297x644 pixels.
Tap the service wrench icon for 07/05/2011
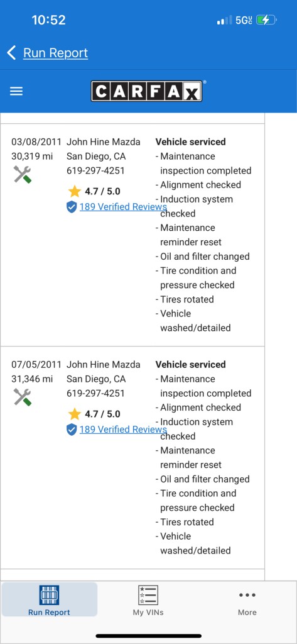coord(23,397)
